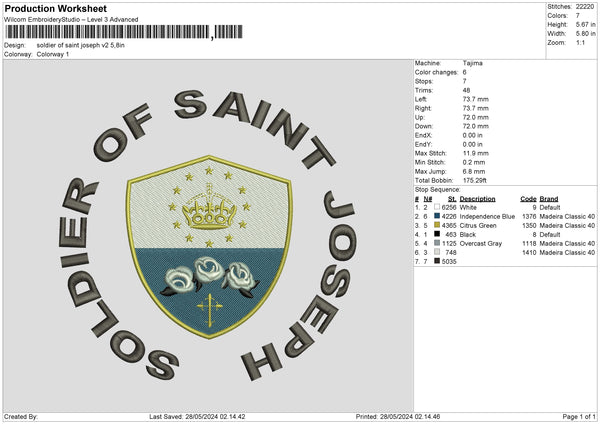This screenshot has width=600, height=424.
Task: Click the 'Stop Sequence:' heading
Action: [437, 190]
